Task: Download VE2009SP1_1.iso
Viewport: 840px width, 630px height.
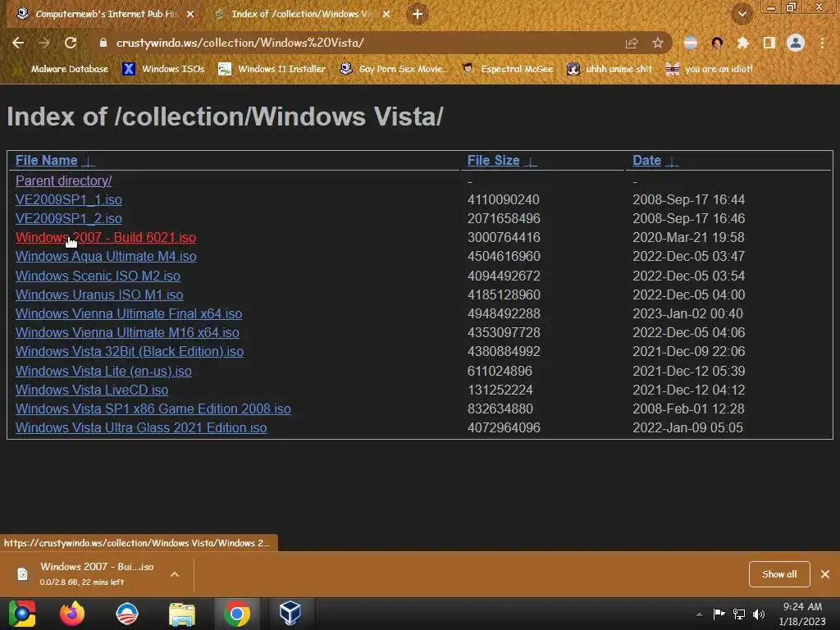Action: pyautogui.click(x=69, y=200)
